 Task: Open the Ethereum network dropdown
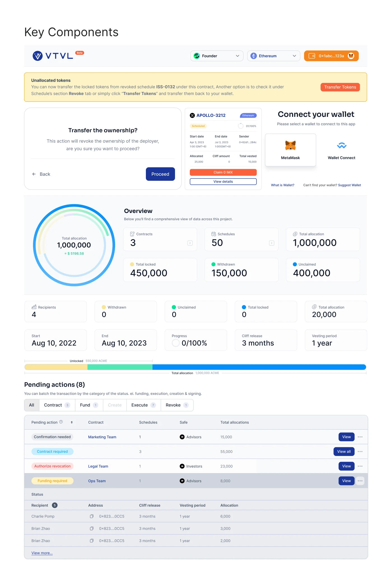coord(274,56)
